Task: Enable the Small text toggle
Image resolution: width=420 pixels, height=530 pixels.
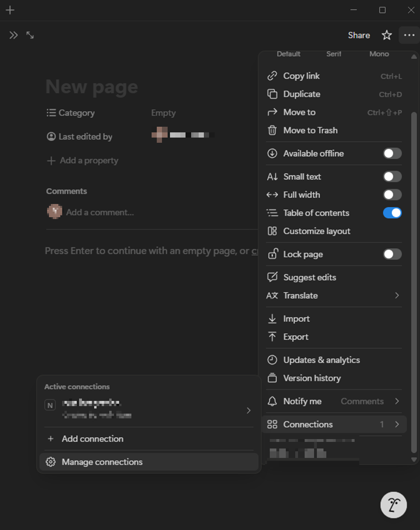Action: pyautogui.click(x=392, y=176)
